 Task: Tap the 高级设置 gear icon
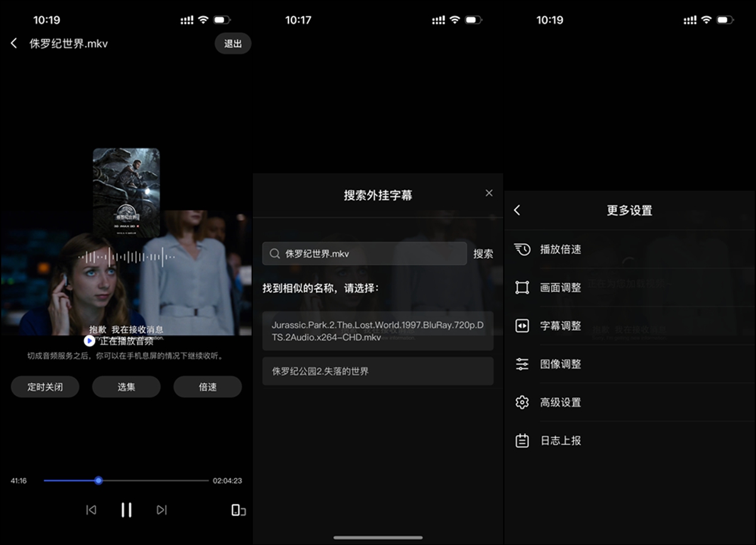coord(522,402)
